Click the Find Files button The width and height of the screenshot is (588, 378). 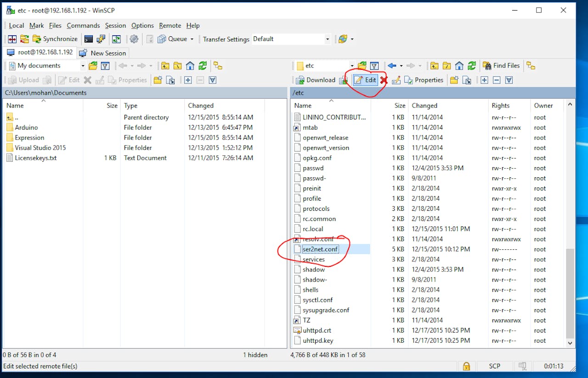click(501, 66)
